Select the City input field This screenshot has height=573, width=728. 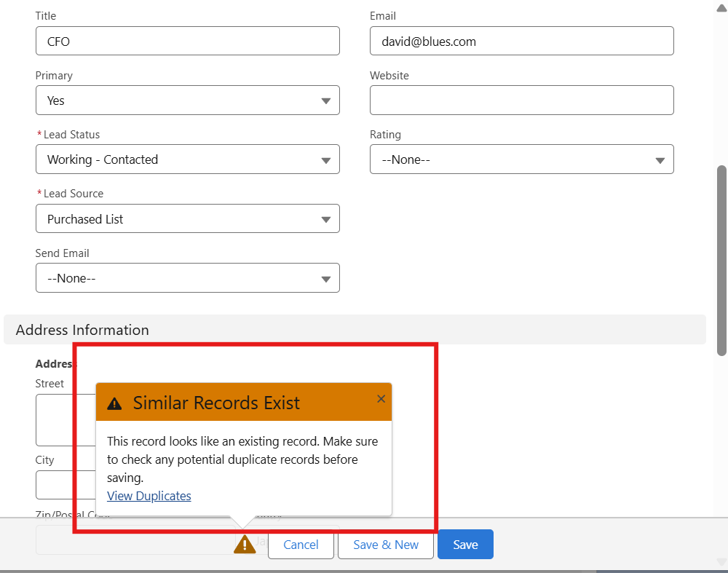66,484
